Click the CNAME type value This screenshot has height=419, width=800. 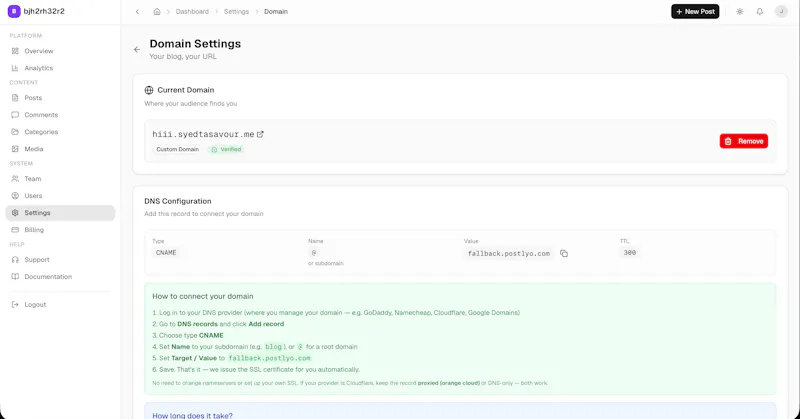point(166,253)
